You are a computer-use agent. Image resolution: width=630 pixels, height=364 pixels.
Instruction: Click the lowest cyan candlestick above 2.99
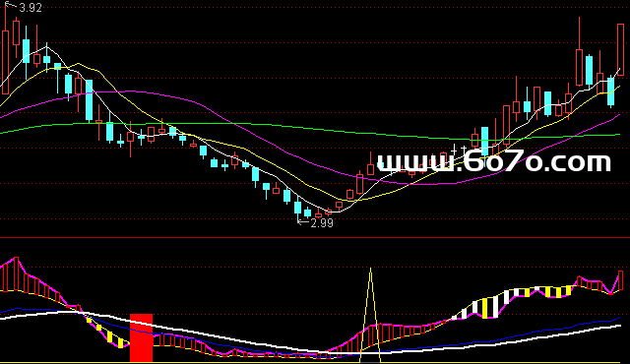click(297, 208)
